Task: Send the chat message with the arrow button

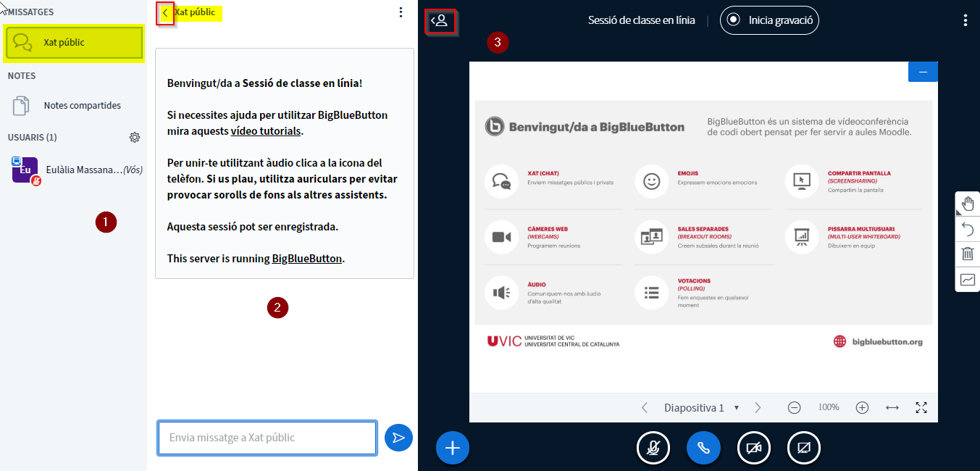Action: [398, 438]
